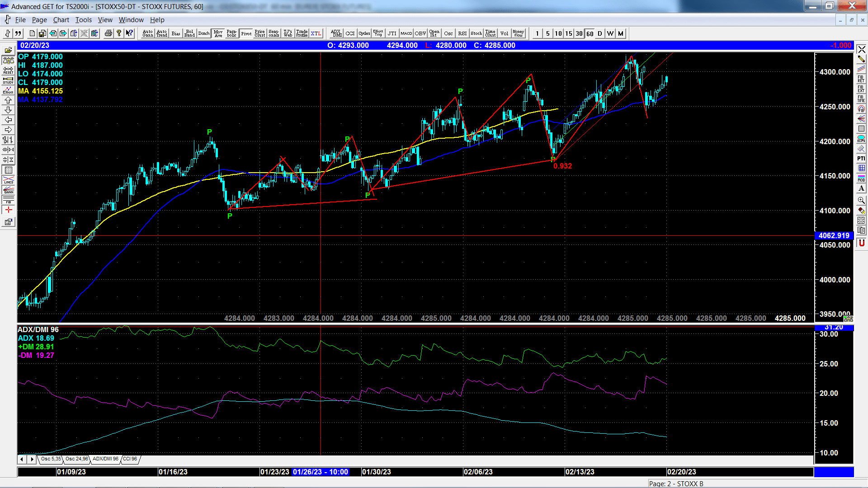This screenshot has height=488, width=868.
Task: Click the 0.932 ratio label on chart
Action: pyautogui.click(x=562, y=166)
